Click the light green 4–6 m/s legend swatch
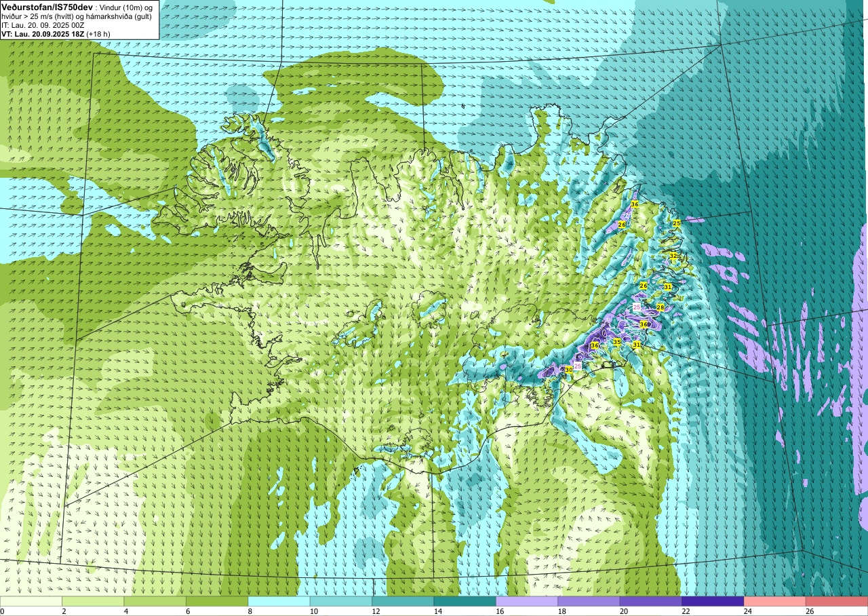 click(155, 601)
